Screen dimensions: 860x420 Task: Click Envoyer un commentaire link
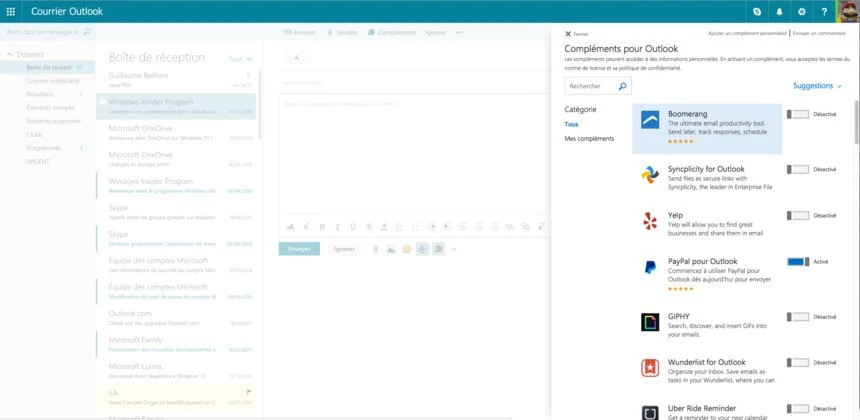[819, 33]
